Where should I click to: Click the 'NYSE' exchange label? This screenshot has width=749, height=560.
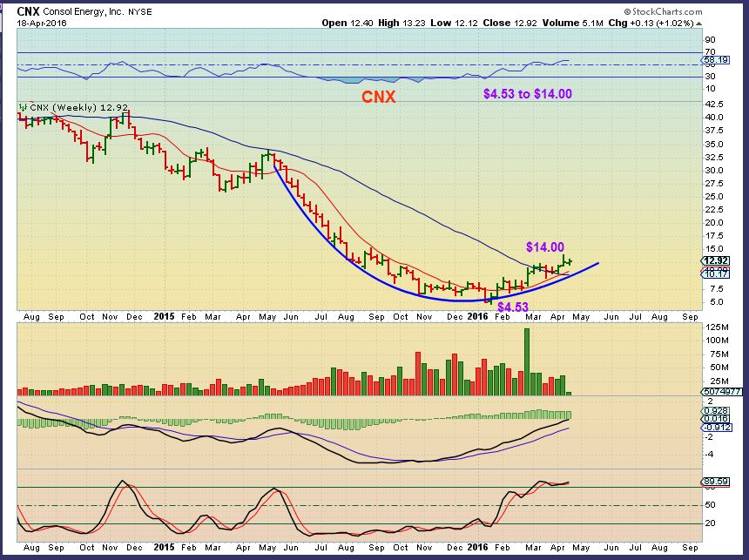point(140,12)
